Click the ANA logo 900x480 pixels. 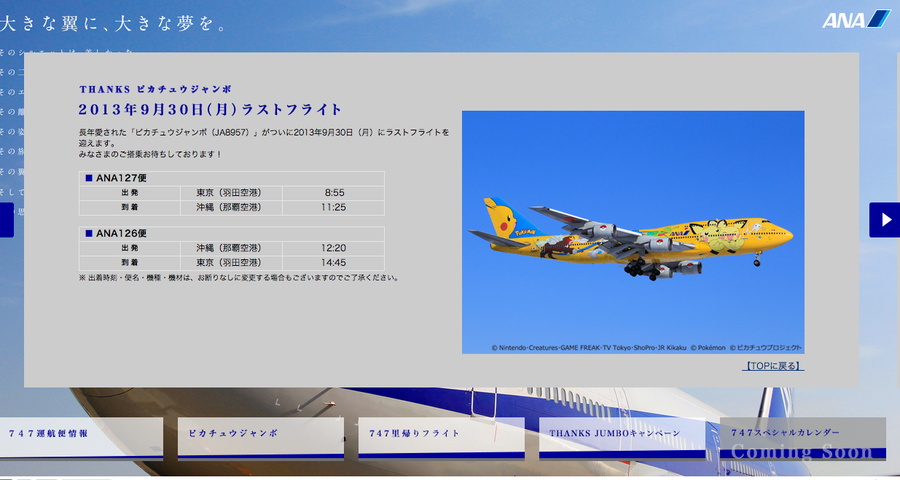(x=856, y=19)
